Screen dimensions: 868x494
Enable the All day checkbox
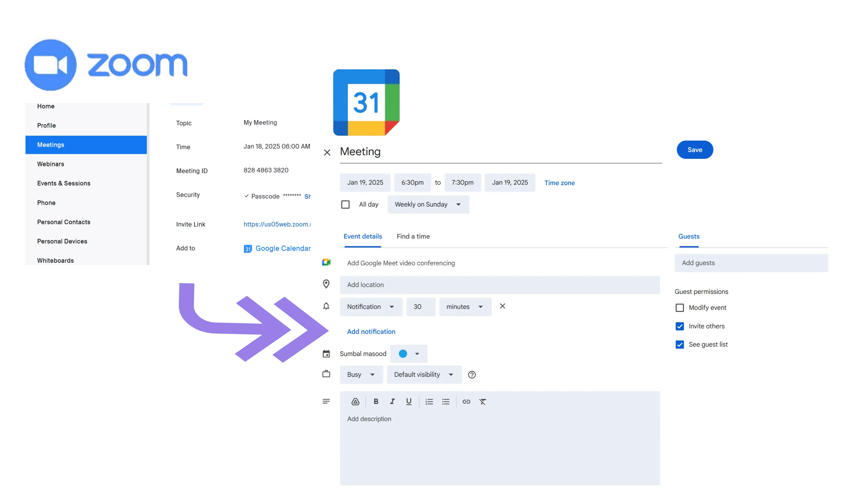point(345,205)
